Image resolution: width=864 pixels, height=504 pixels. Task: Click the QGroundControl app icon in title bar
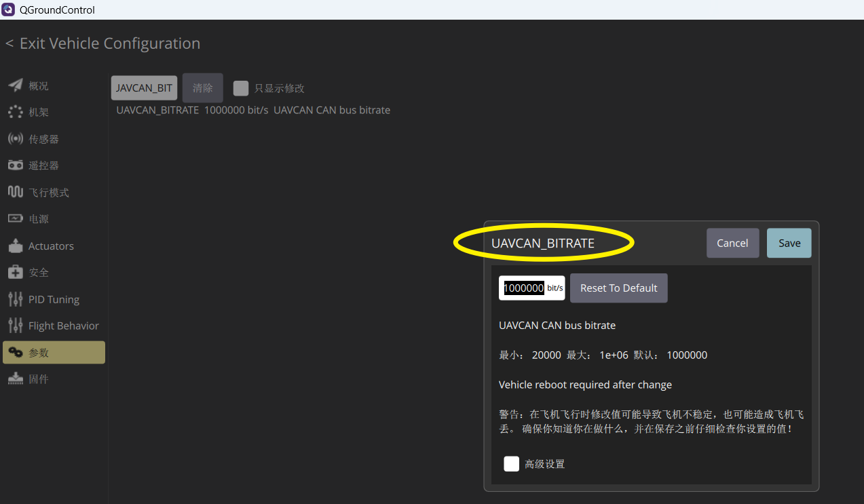pyautogui.click(x=9, y=9)
